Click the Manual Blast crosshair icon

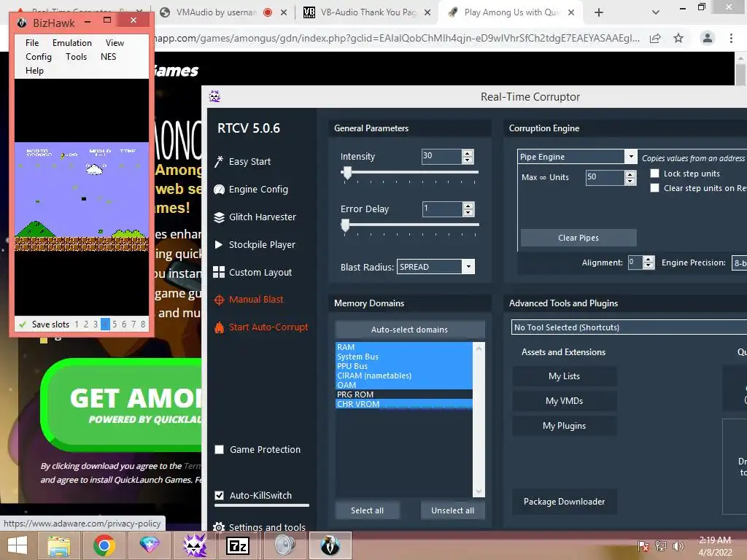click(219, 300)
